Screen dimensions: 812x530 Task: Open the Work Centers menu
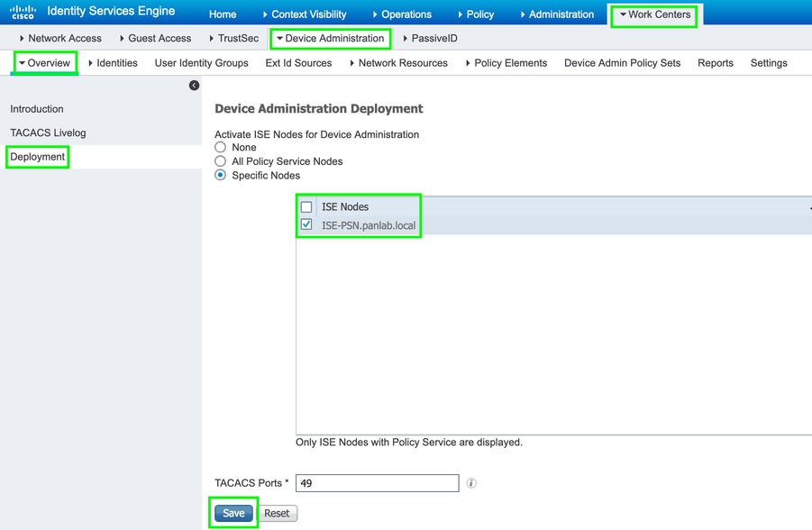pyautogui.click(x=655, y=14)
